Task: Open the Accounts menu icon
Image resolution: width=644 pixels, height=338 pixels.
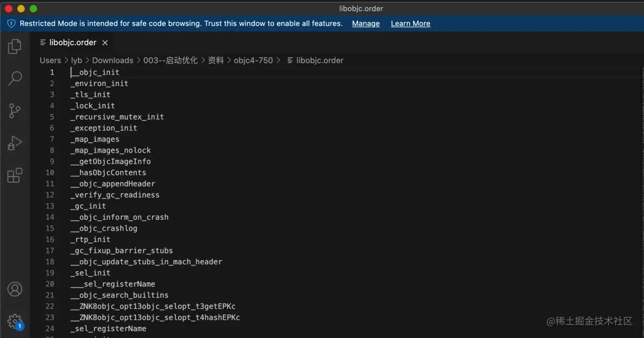Action: (14, 289)
